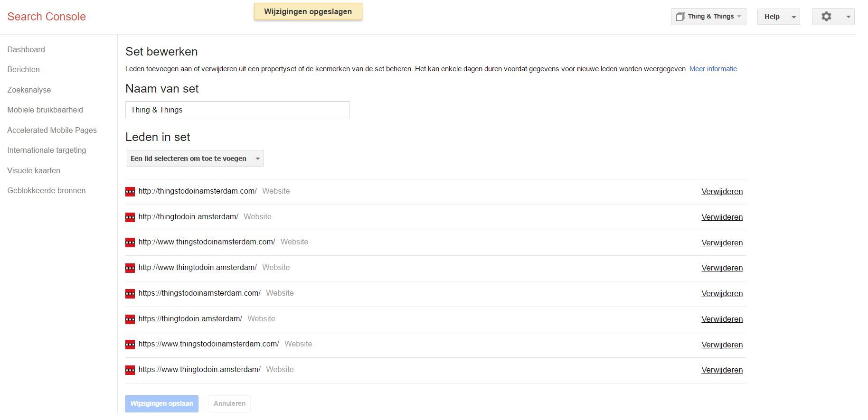Screen dimensions: 868x420
Task: Click favicon beside http://thingtodoin.amsterdam/
Action: pos(130,217)
